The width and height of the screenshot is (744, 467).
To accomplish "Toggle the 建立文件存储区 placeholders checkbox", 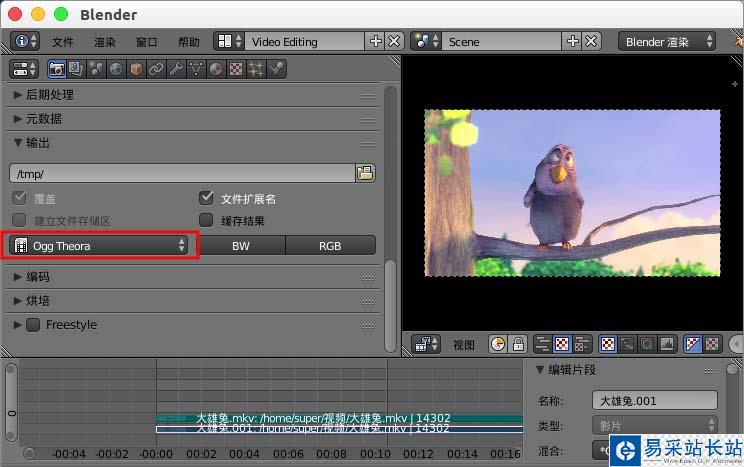I will 19,220.
